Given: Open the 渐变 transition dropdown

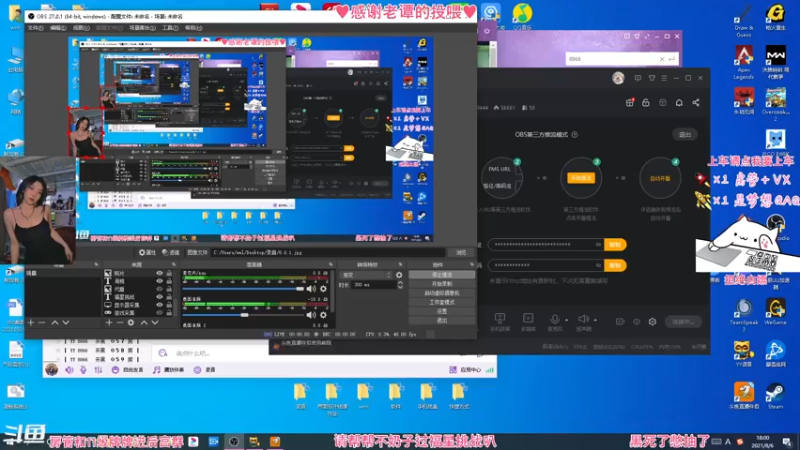Looking at the screenshot, I should (x=366, y=275).
